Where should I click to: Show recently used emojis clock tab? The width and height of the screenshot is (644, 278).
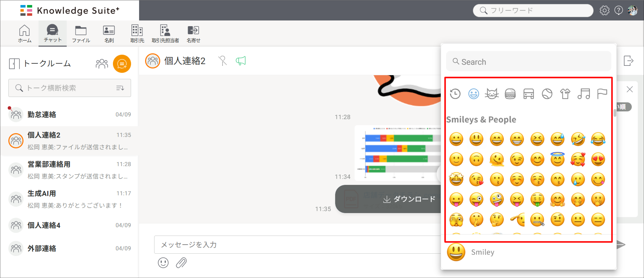455,94
